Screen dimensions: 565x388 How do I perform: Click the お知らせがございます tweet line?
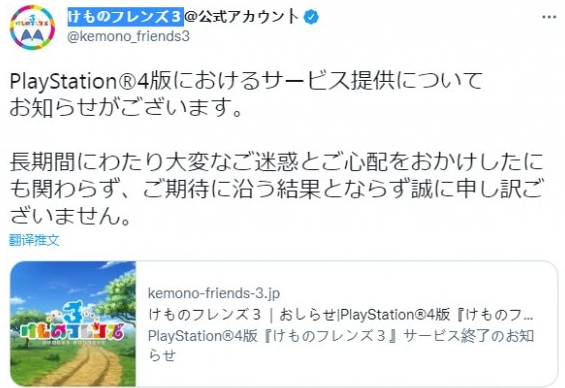126,107
